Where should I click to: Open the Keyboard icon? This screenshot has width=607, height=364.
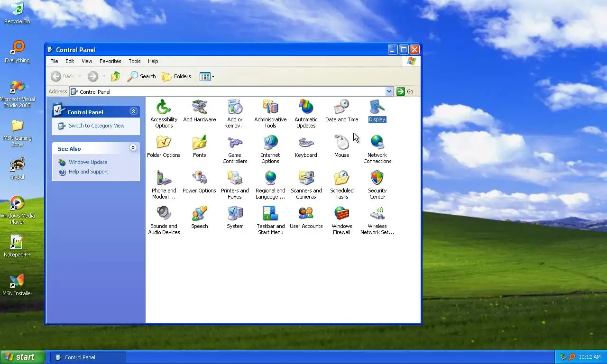(x=306, y=146)
